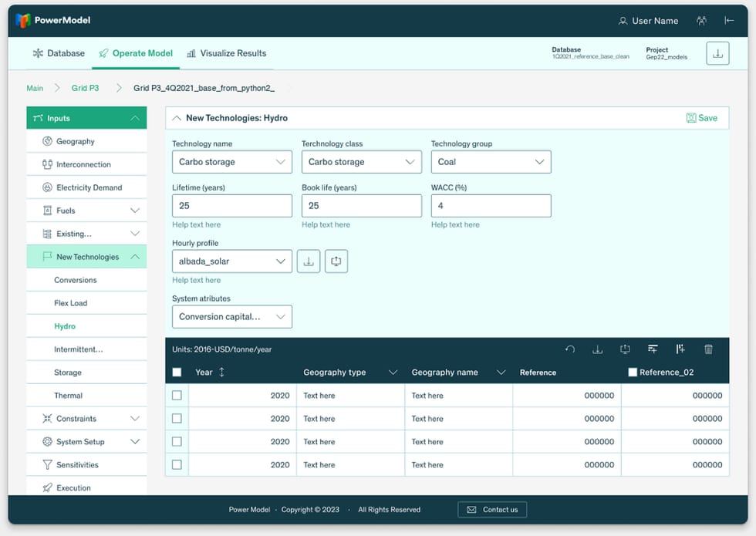Image resolution: width=756 pixels, height=536 pixels.
Task: Open the Technology group dropdown showing Coal
Action: [x=491, y=162]
